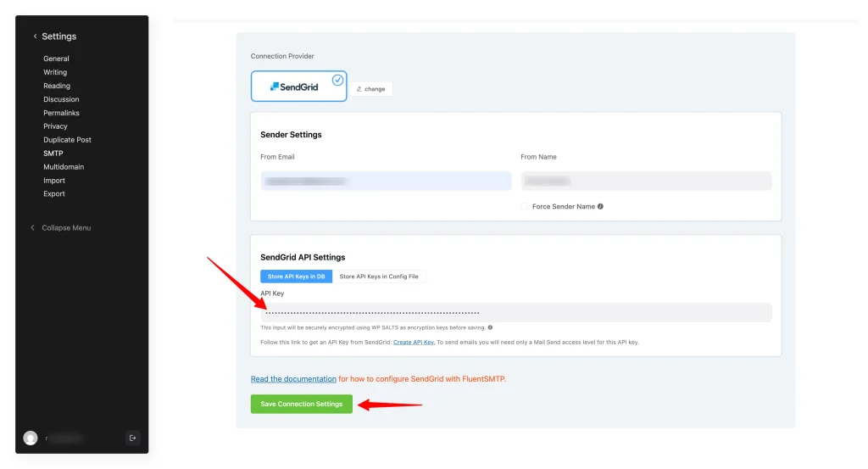Open the Create API Key link
Screen dimensions: 868x469
[414, 342]
